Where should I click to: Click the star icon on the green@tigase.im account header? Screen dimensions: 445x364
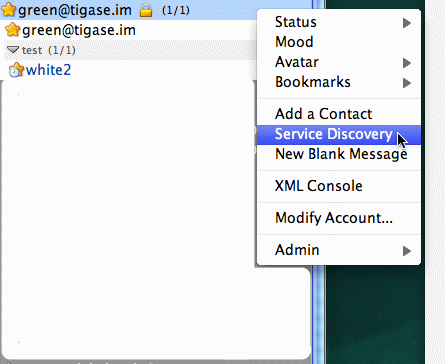[8, 10]
